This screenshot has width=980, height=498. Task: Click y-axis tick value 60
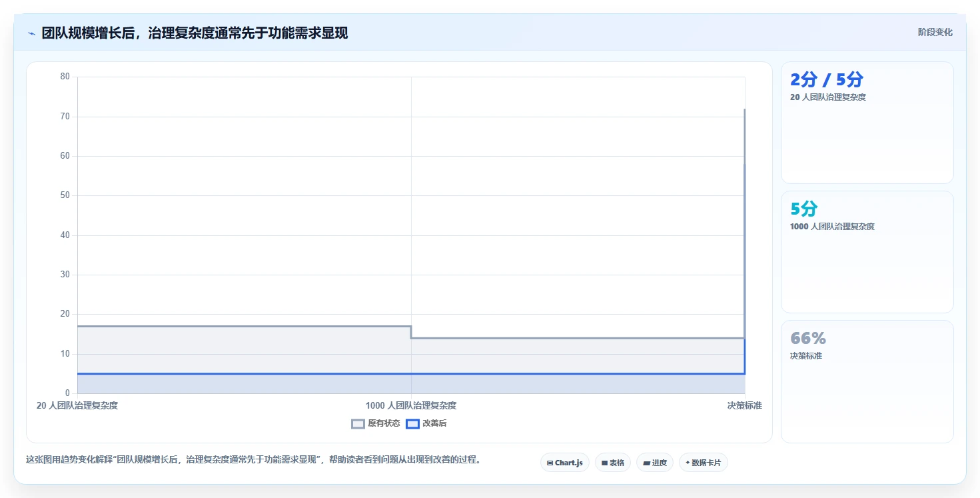[x=65, y=156]
